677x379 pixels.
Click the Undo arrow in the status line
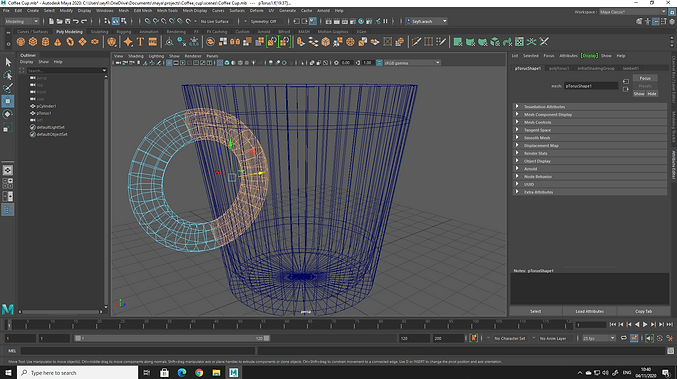coord(76,21)
